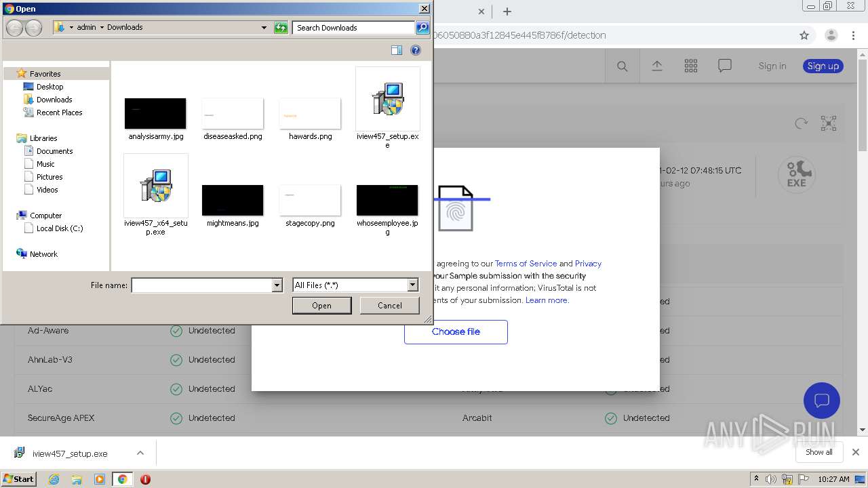Open Videos library
Screen dimensions: 868x488
(x=47, y=190)
